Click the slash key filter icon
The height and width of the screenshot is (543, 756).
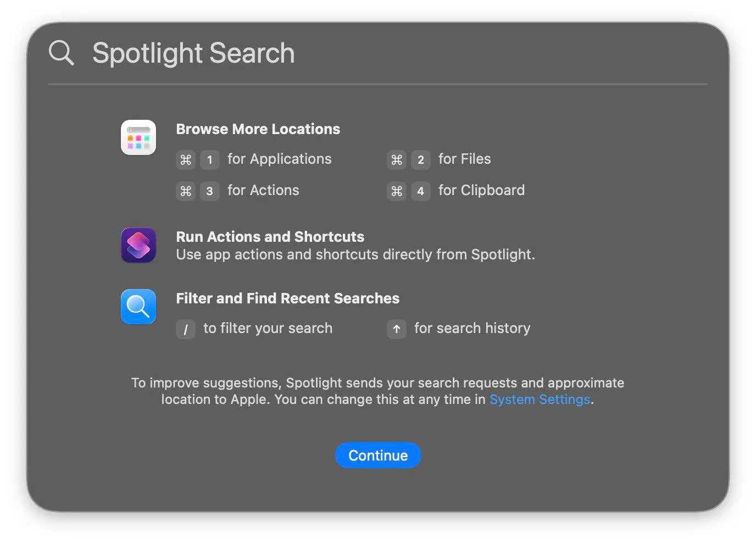click(x=186, y=329)
